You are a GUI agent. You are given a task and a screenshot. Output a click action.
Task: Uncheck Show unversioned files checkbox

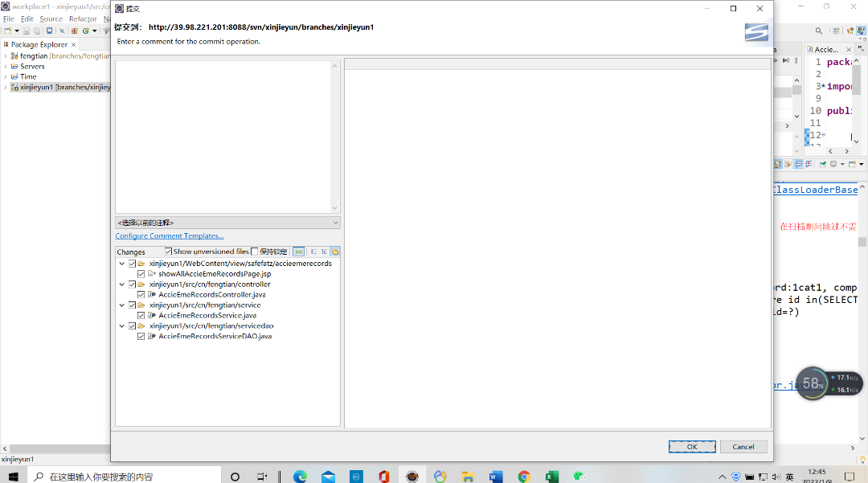(168, 252)
